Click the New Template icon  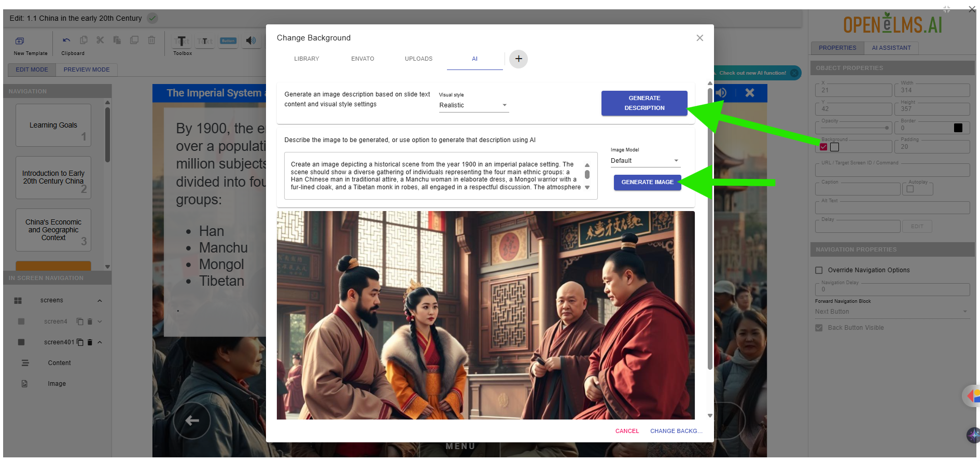pyautogui.click(x=20, y=41)
